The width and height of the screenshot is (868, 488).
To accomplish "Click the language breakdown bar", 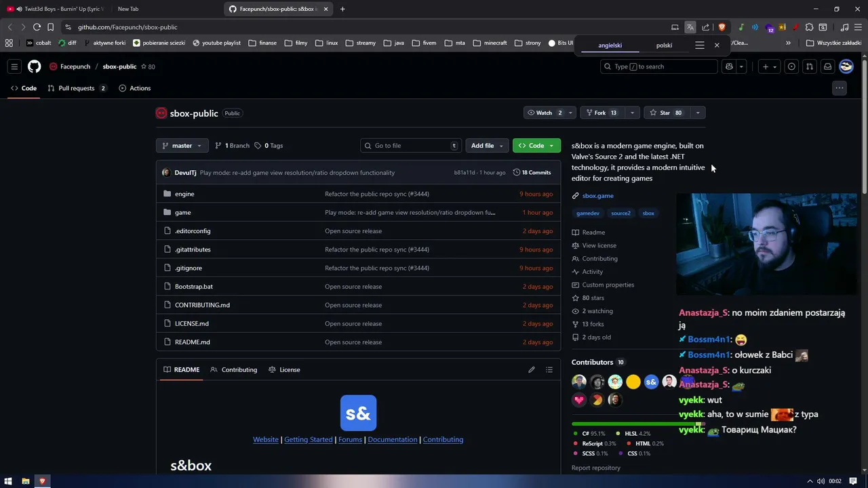I will pos(638,424).
